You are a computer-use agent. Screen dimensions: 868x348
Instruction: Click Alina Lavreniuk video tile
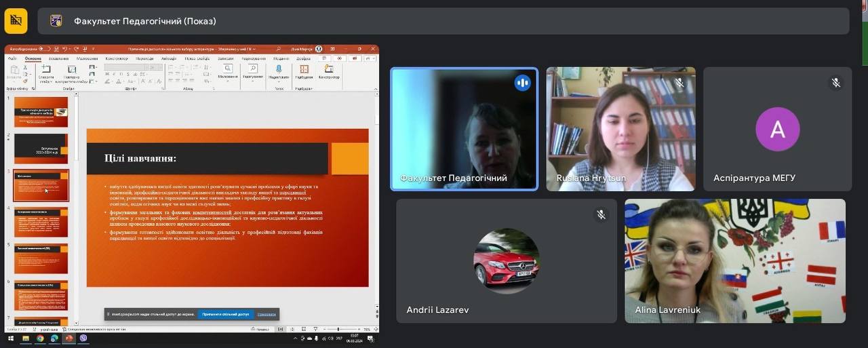[735, 260]
